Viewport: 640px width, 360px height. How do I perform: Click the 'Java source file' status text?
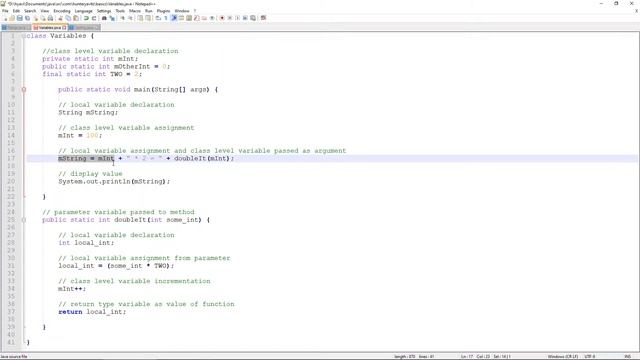click(x=14, y=357)
